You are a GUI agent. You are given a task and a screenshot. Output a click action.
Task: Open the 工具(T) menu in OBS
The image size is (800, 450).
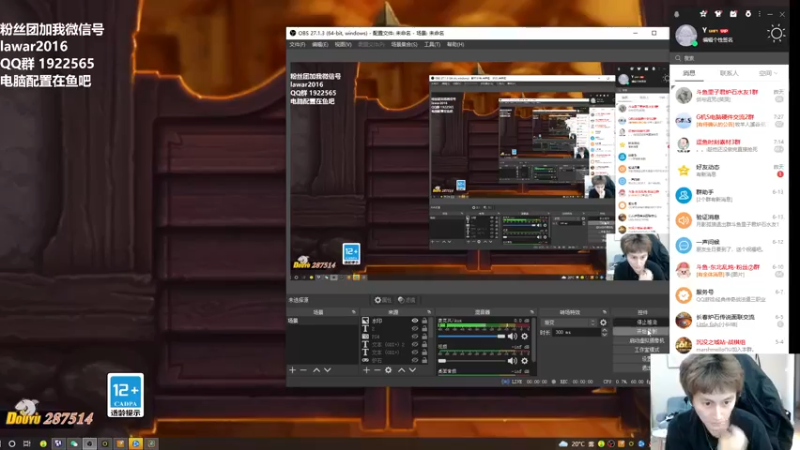pyautogui.click(x=432, y=44)
